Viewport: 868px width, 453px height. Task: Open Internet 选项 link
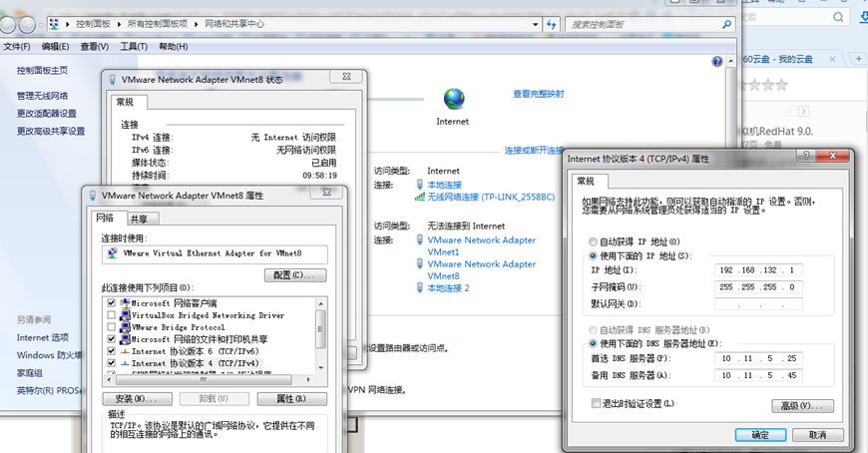[x=43, y=337]
